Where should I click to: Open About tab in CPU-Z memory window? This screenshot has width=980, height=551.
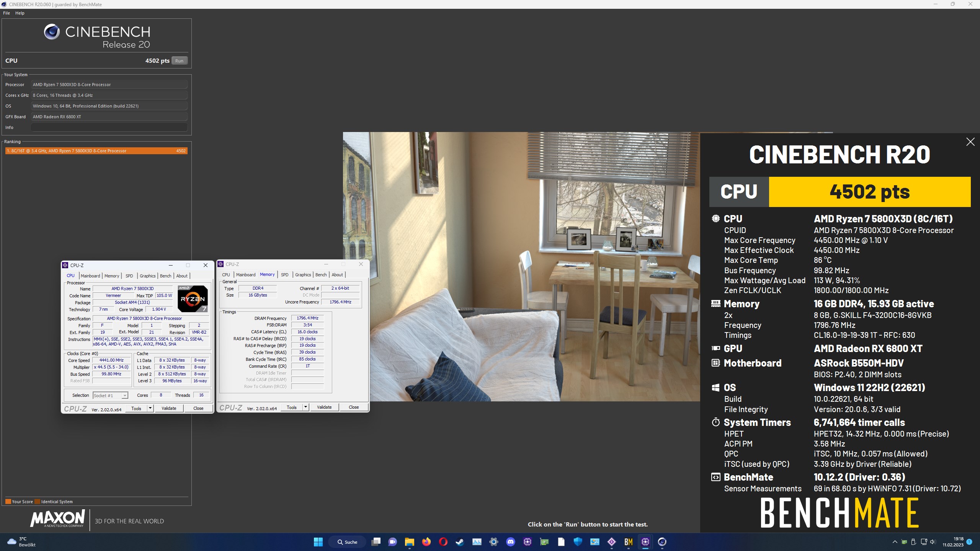(x=337, y=275)
